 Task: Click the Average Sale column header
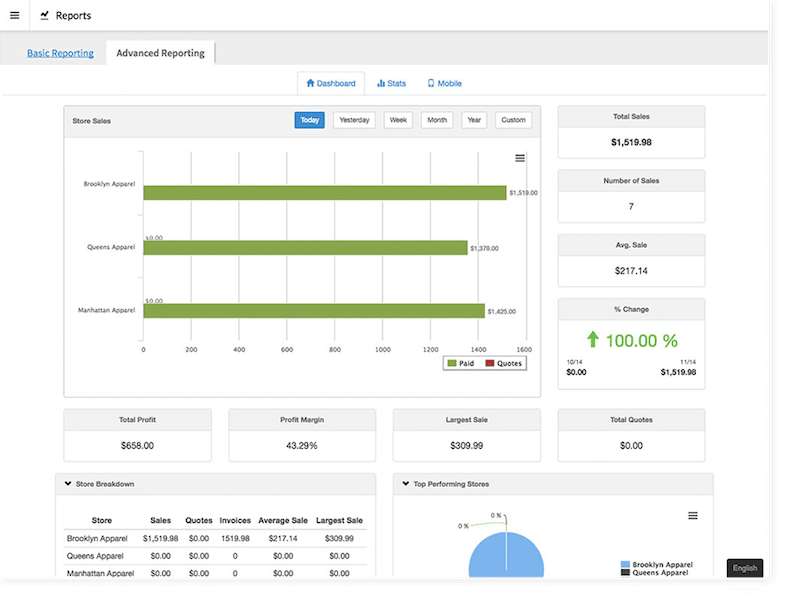pos(283,520)
